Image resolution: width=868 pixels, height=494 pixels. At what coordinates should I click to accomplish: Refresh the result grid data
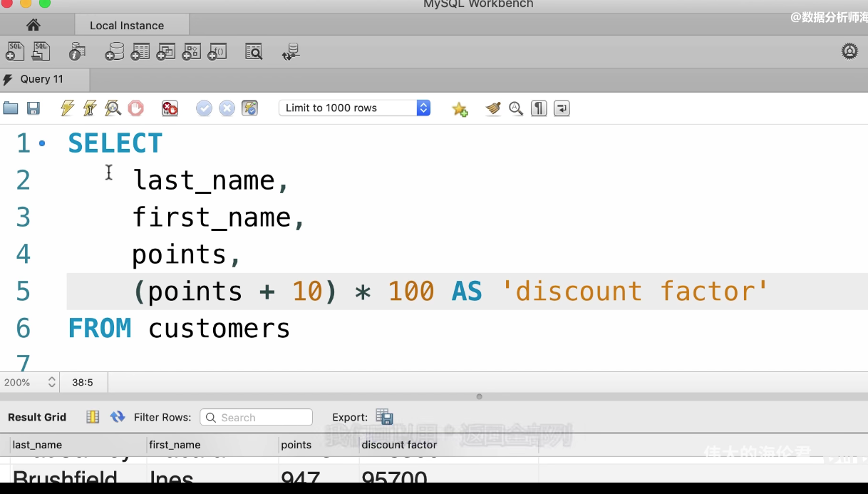tap(118, 417)
